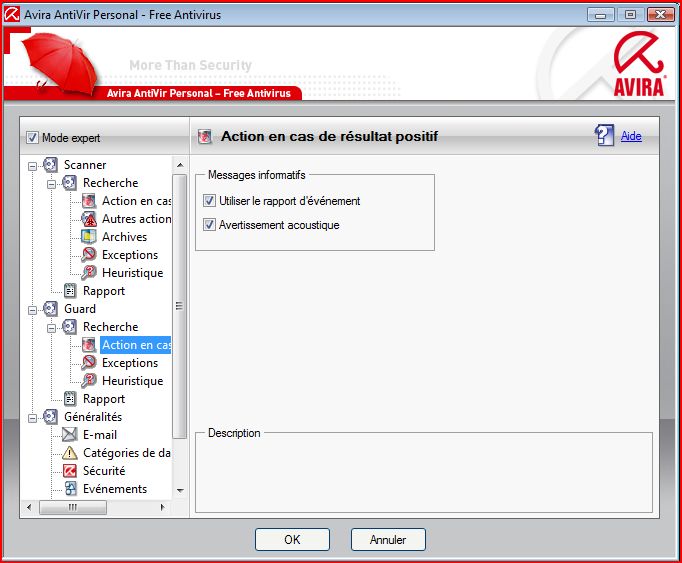Click the Avira title bar application icon
The image size is (682, 563).
[x=12, y=14]
